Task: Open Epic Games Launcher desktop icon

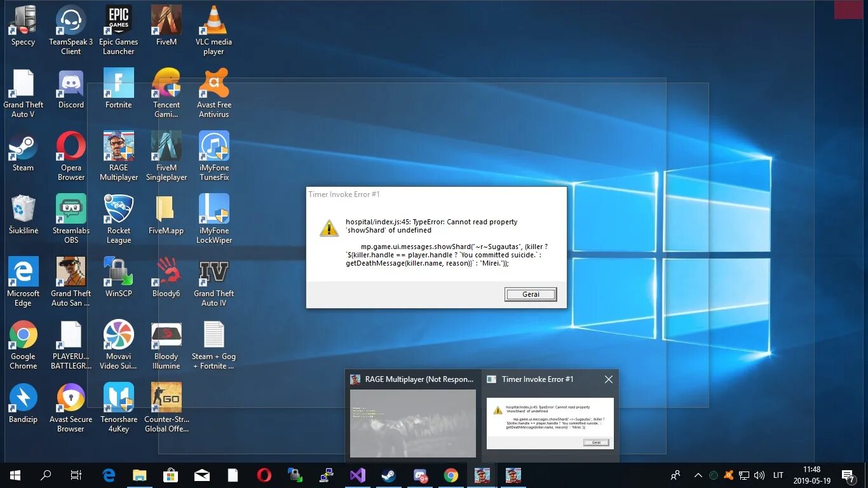Action: click(119, 30)
